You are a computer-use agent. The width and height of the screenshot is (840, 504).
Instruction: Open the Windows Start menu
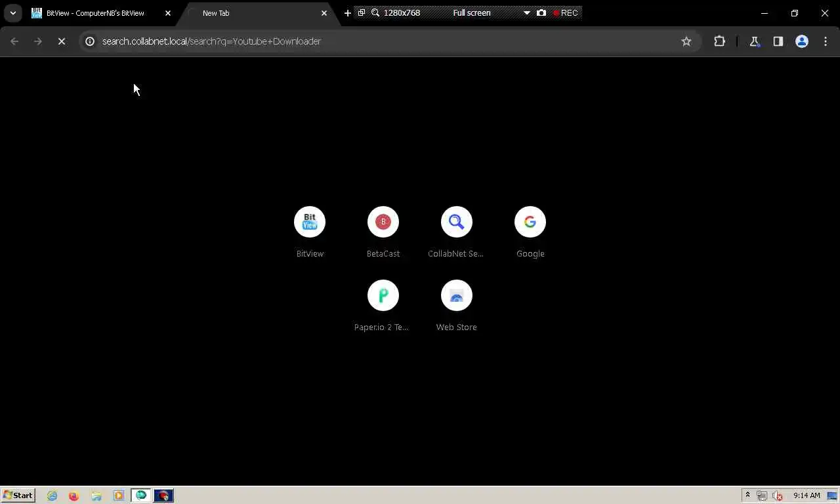(18, 495)
